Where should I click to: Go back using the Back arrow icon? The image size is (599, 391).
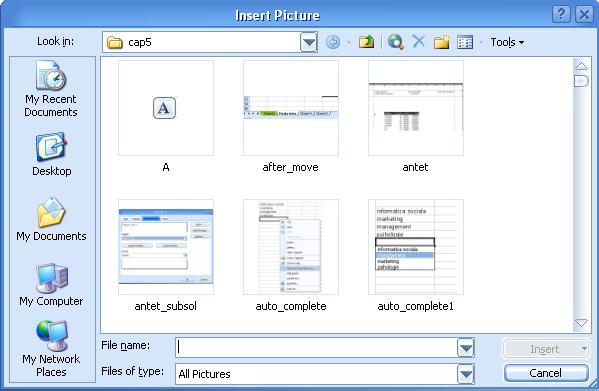click(333, 42)
